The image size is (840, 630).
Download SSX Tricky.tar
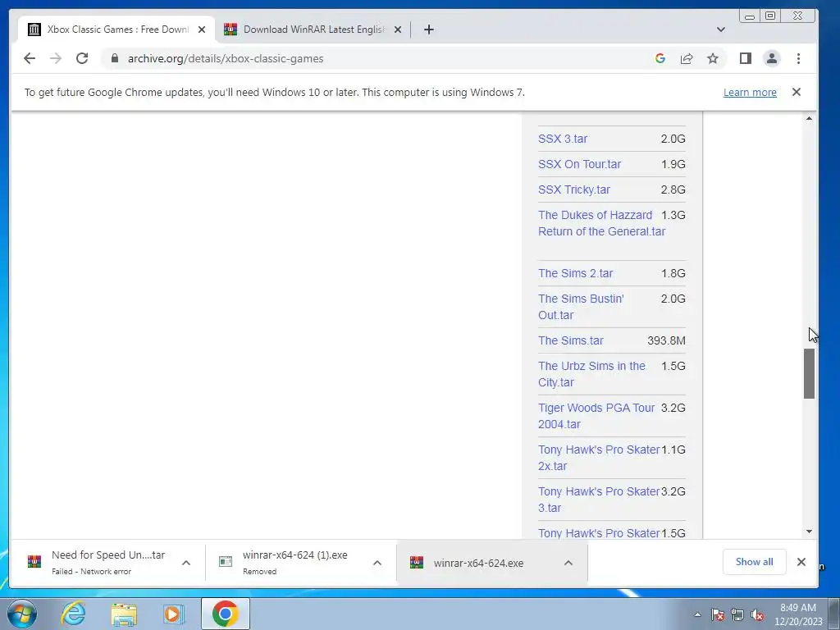point(573,189)
